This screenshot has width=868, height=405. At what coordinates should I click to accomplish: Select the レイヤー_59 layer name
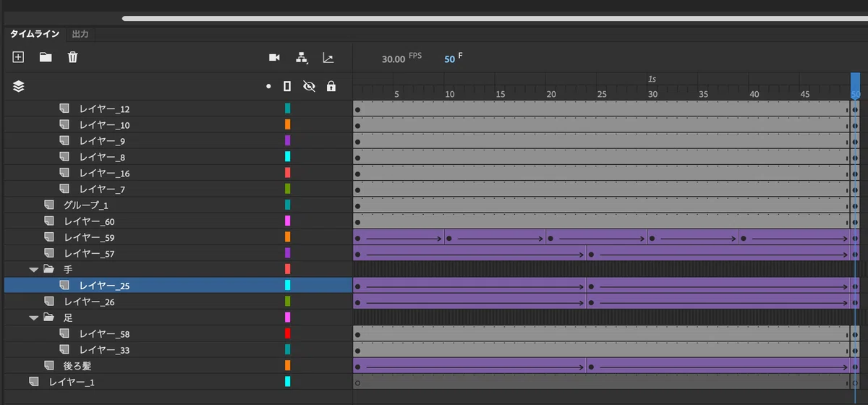click(x=89, y=237)
